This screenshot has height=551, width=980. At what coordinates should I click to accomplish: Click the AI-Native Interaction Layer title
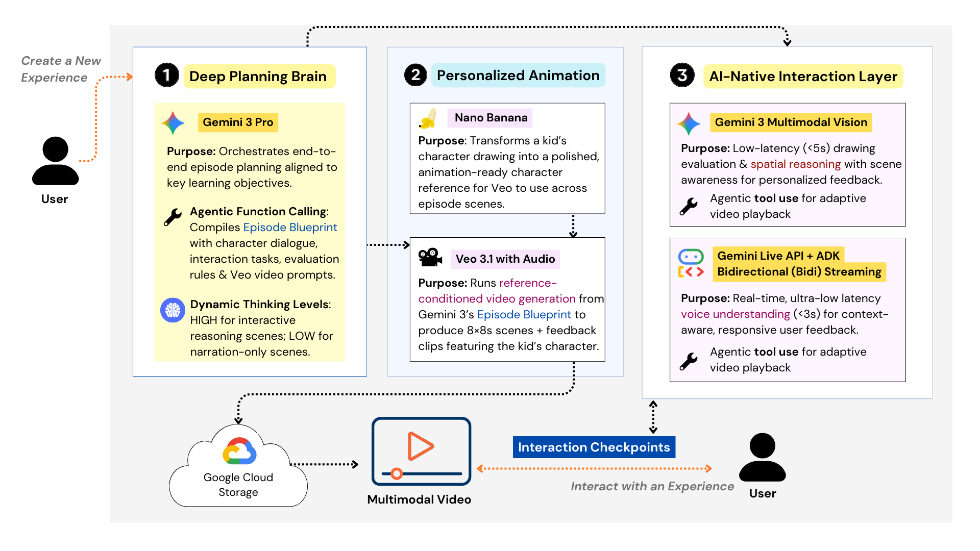pos(803,77)
